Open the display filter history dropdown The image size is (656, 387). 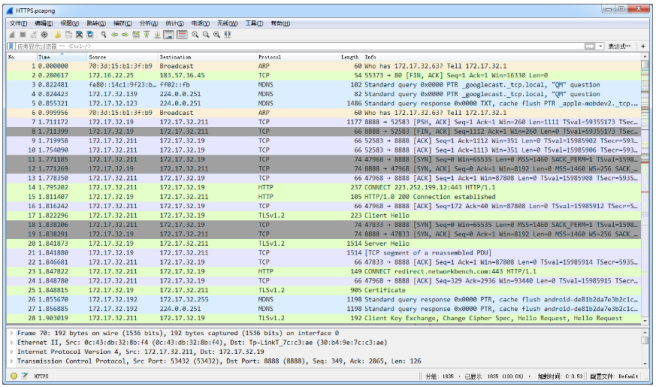point(600,46)
